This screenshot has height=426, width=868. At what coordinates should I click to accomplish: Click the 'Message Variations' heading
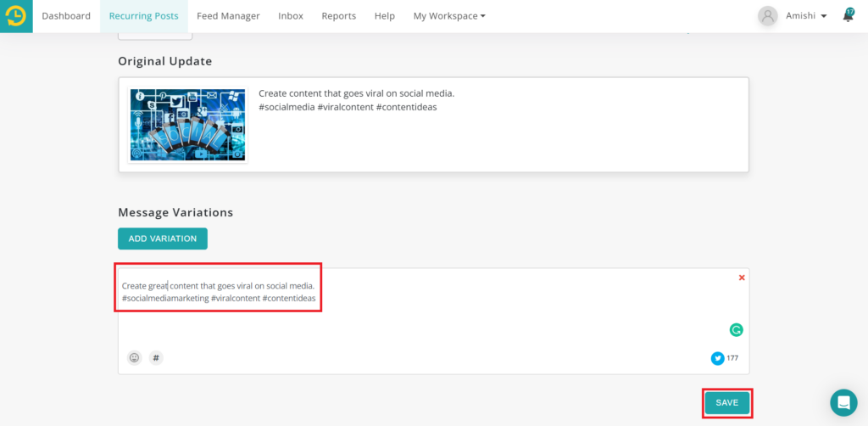(x=175, y=213)
